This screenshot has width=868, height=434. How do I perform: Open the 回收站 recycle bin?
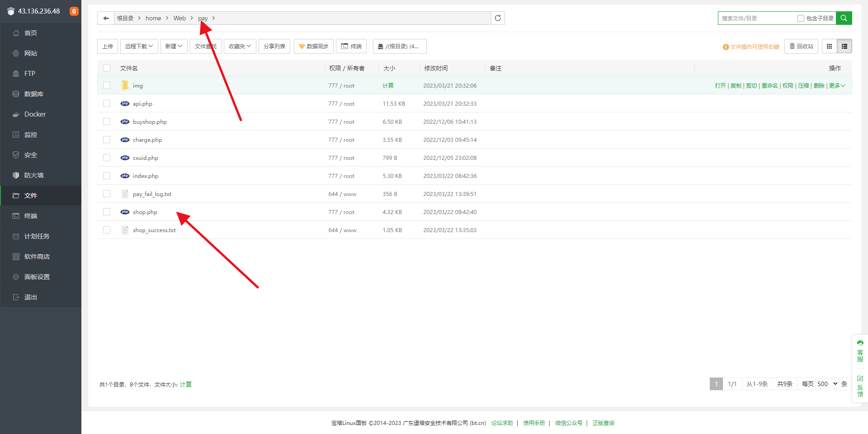tap(801, 47)
